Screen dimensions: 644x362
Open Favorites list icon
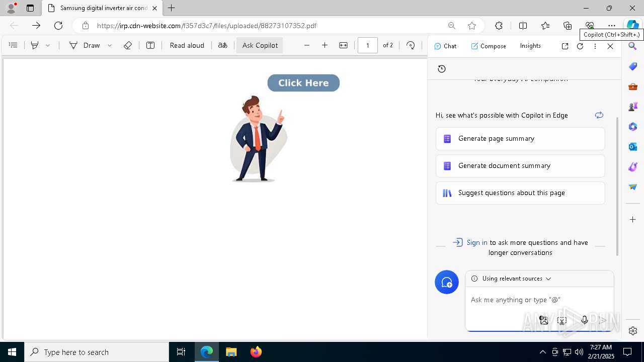[x=545, y=26]
